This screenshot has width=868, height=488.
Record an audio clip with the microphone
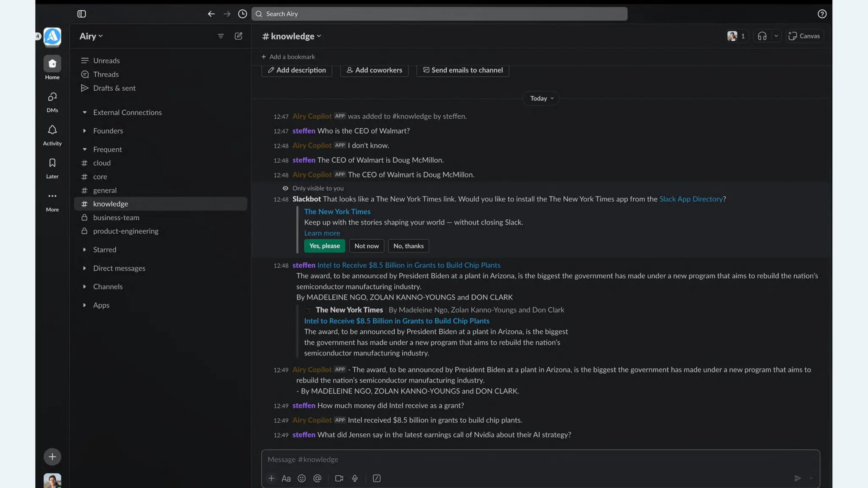pyautogui.click(x=355, y=478)
